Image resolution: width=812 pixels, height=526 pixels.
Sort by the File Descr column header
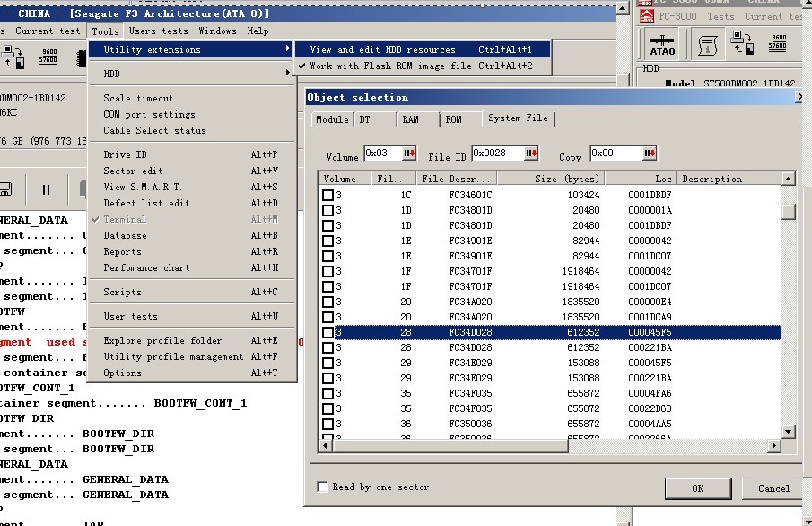tap(457, 179)
